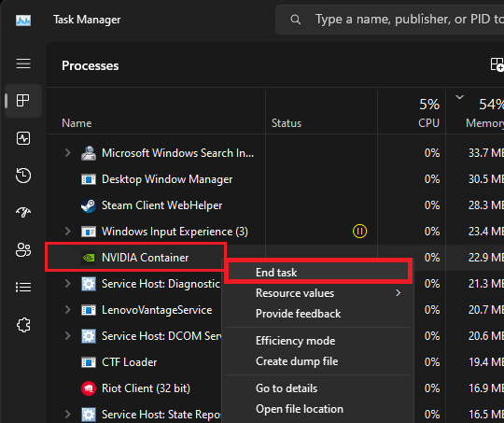
Task: Open Resource values menu entry
Action: (318, 293)
